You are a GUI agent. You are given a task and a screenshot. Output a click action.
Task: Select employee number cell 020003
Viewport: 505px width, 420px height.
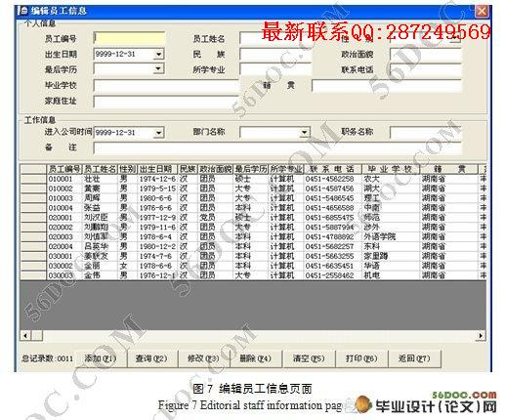point(64,237)
